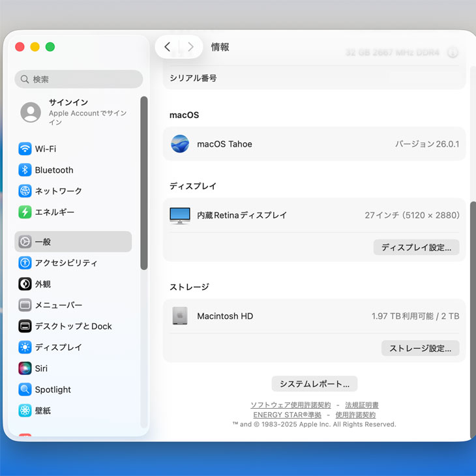Open the Wi-Fi settings icon

(25, 149)
